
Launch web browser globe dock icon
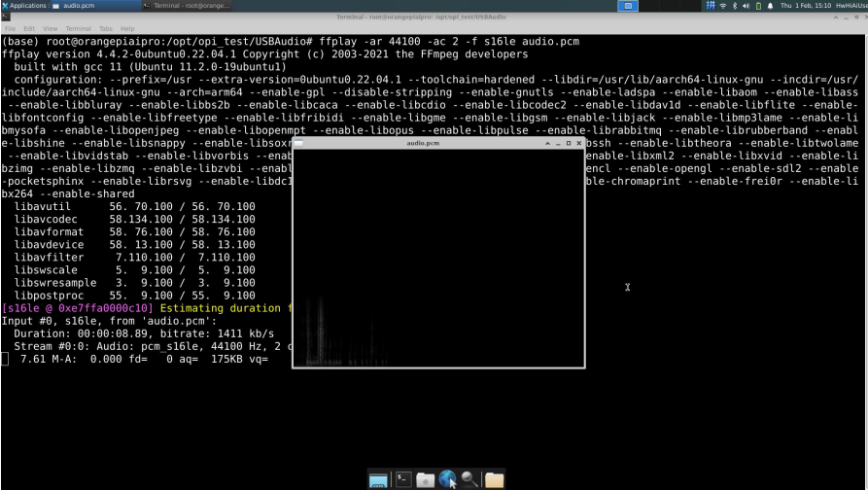pos(447,479)
